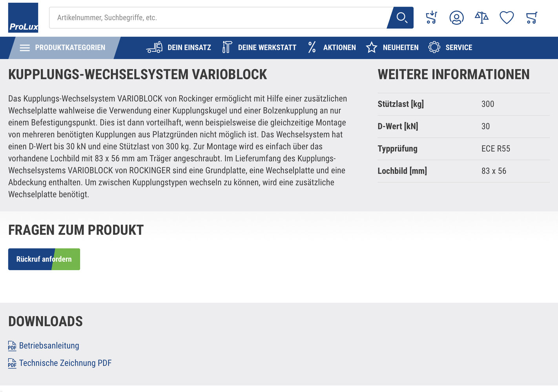
Task: Click the ProLux logo
Action: click(23, 18)
